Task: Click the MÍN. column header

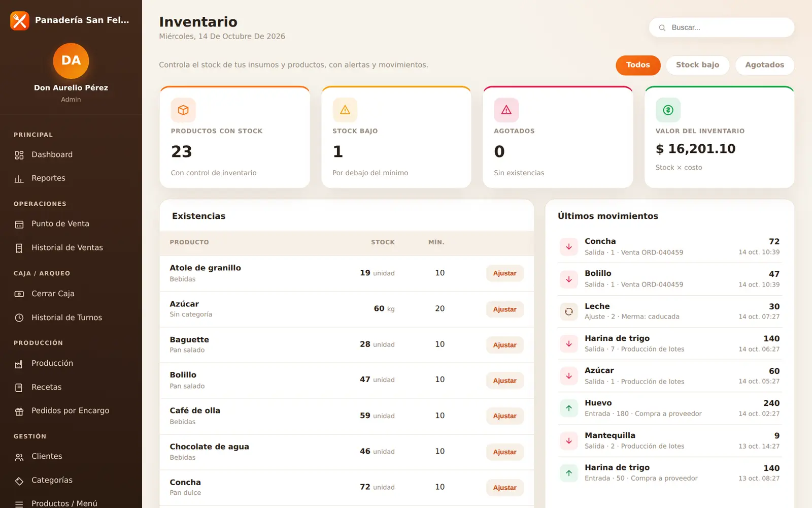Action: pyautogui.click(x=436, y=242)
